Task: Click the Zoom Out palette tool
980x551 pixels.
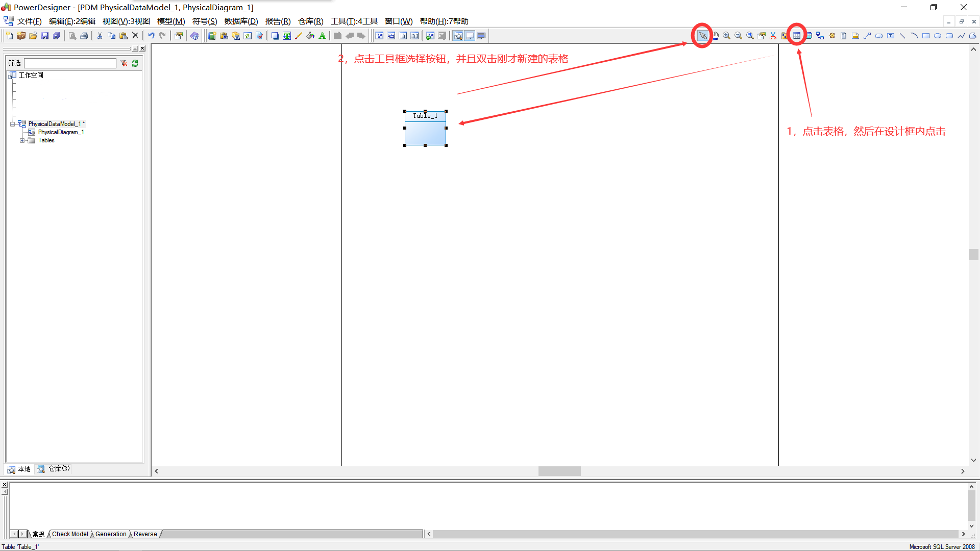Action: pyautogui.click(x=738, y=36)
